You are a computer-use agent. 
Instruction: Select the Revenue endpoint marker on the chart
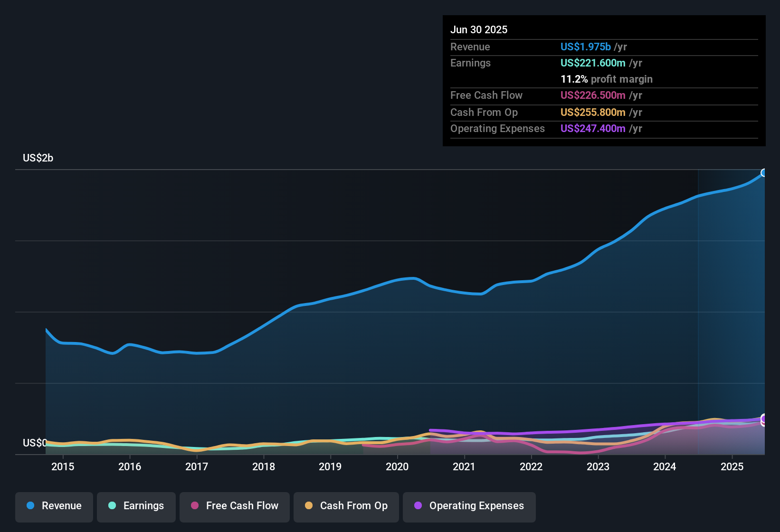tap(764, 172)
